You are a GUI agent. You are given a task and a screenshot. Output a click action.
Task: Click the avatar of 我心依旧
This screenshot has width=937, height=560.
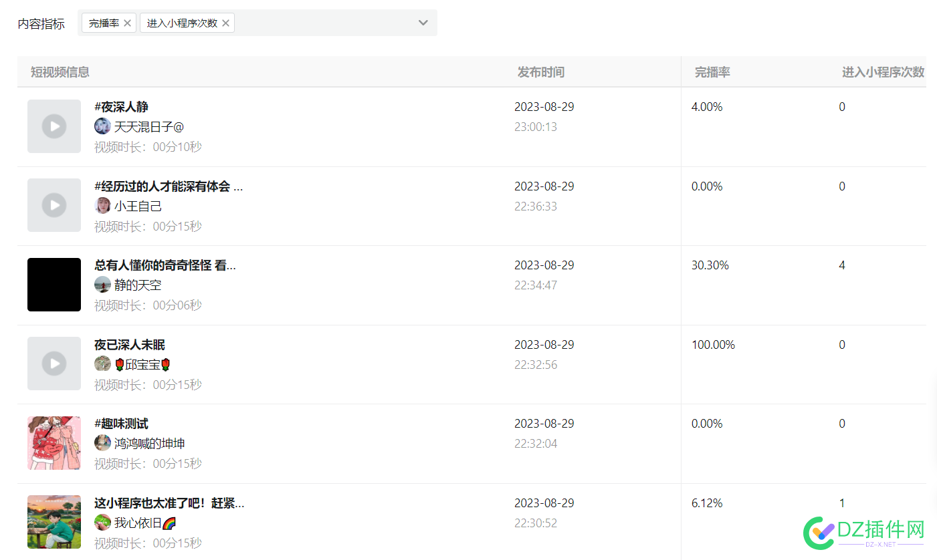tap(102, 523)
